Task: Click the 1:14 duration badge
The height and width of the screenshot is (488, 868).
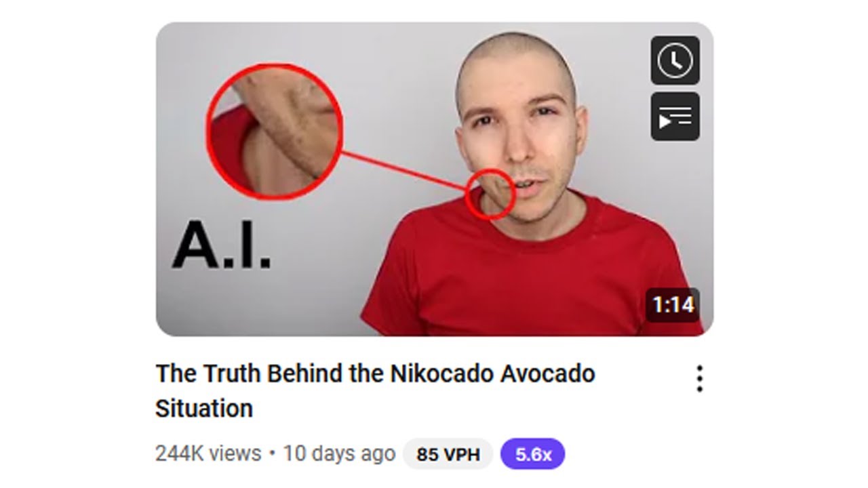Action: 673,305
